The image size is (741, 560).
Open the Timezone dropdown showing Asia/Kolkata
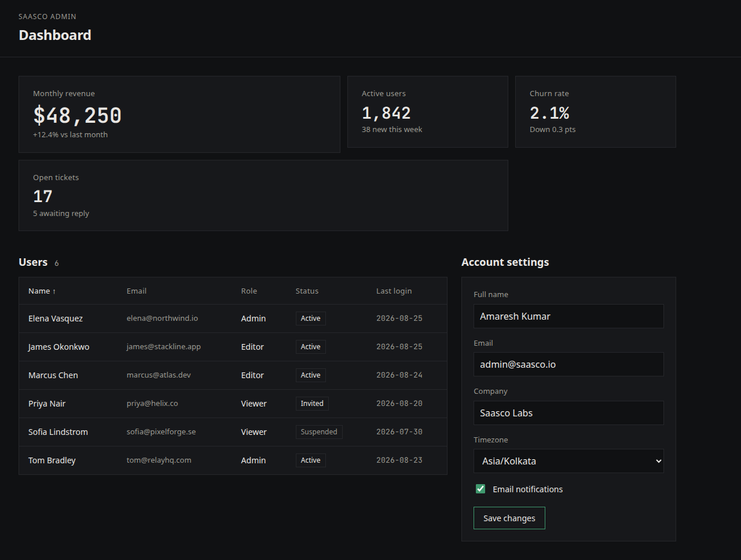coord(568,461)
